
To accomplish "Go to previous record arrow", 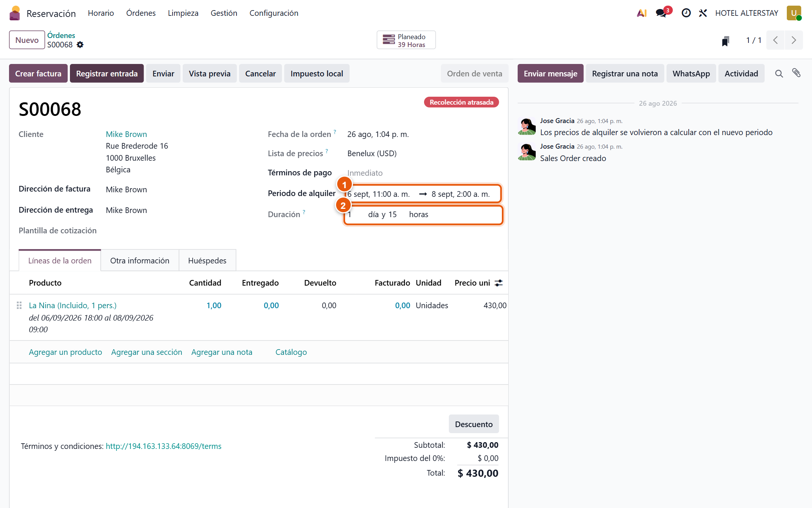I will (x=775, y=40).
